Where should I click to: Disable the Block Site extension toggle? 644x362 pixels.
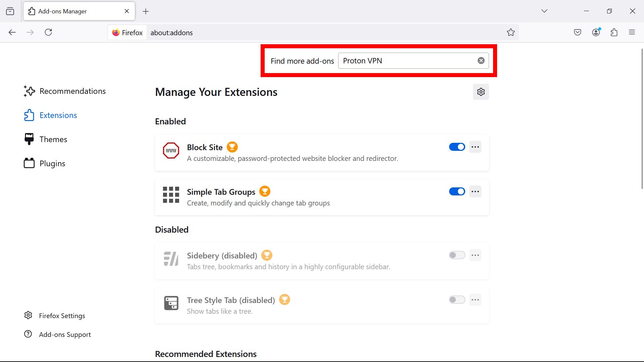457,147
